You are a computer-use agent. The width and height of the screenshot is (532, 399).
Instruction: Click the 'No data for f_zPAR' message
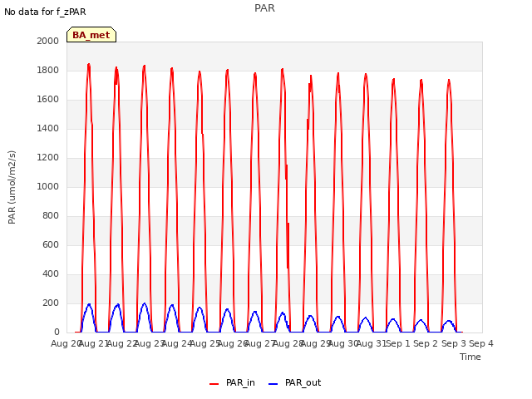click(45, 12)
